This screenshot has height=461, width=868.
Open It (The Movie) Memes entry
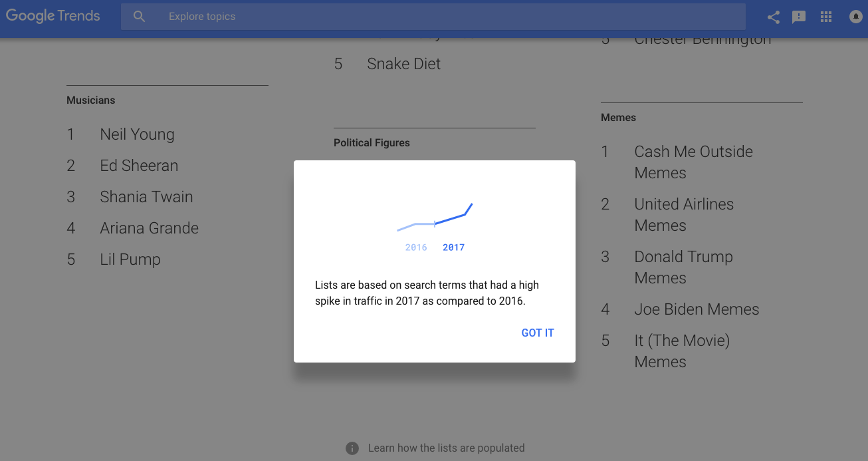(682, 351)
